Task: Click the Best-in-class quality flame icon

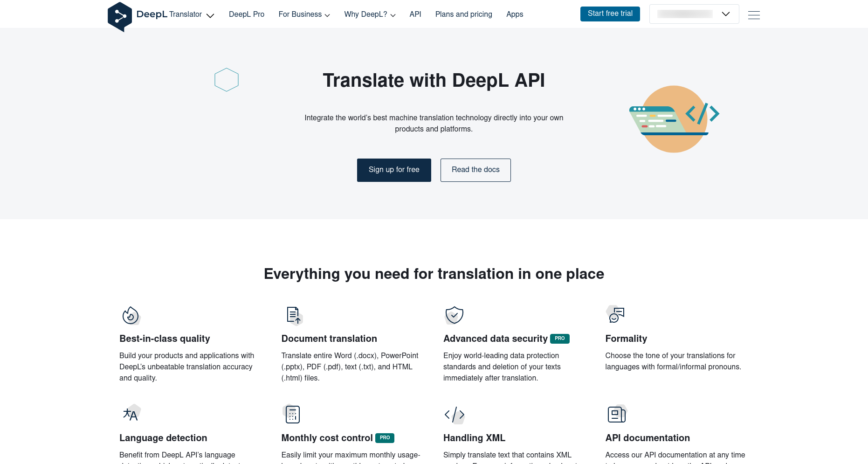Action: (131, 316)
